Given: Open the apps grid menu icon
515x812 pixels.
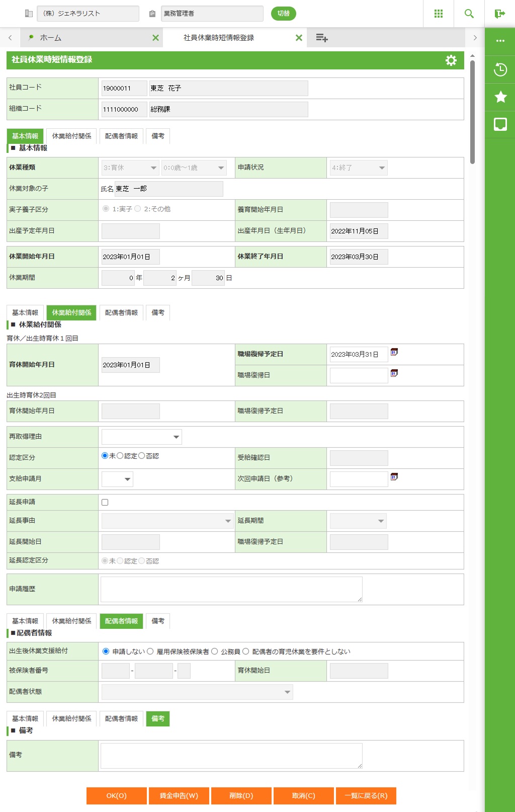Looking at the screenshot, I should click(x=439, y=14).
